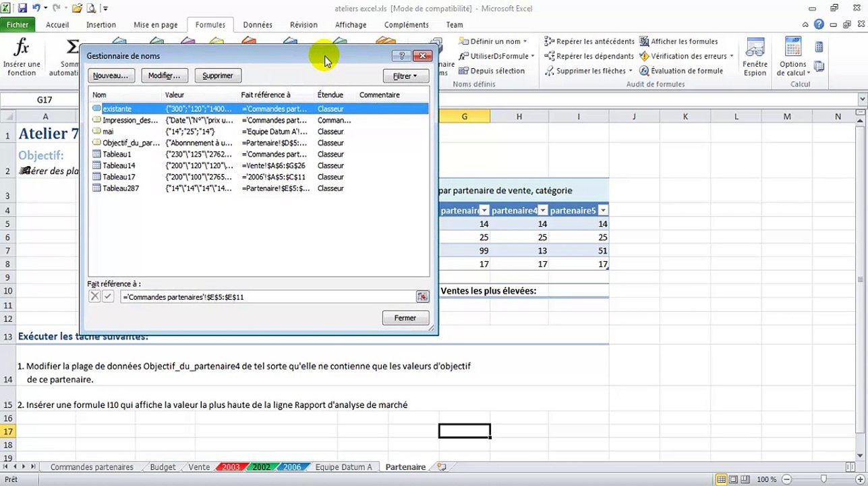Viewport: 868px width, 486px height.
Task: Click the Fait référence à input field
Action: [x=268, y=297]
